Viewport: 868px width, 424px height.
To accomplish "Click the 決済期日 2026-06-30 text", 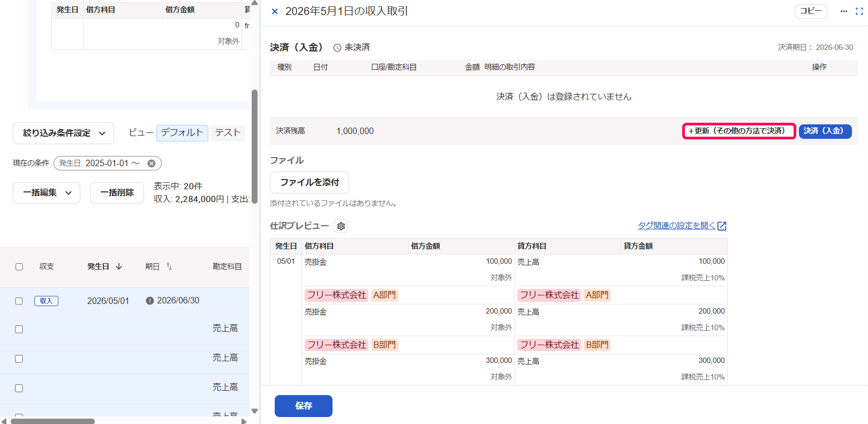I will click(816, 47).
